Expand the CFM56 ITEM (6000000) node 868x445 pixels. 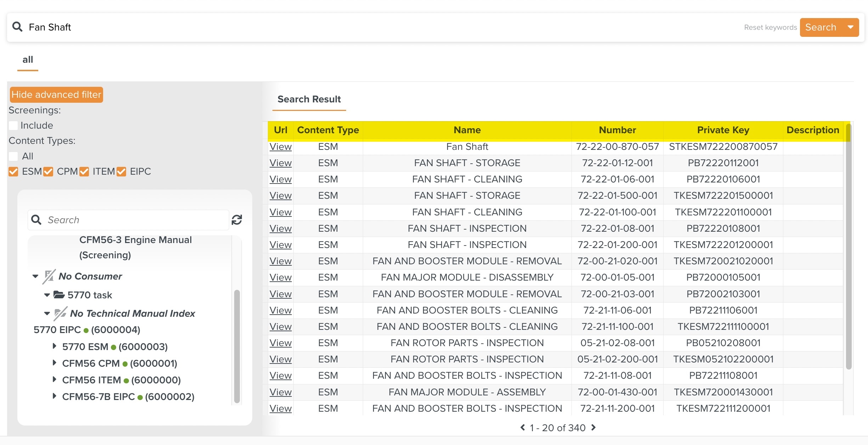(x=54, y=379)
